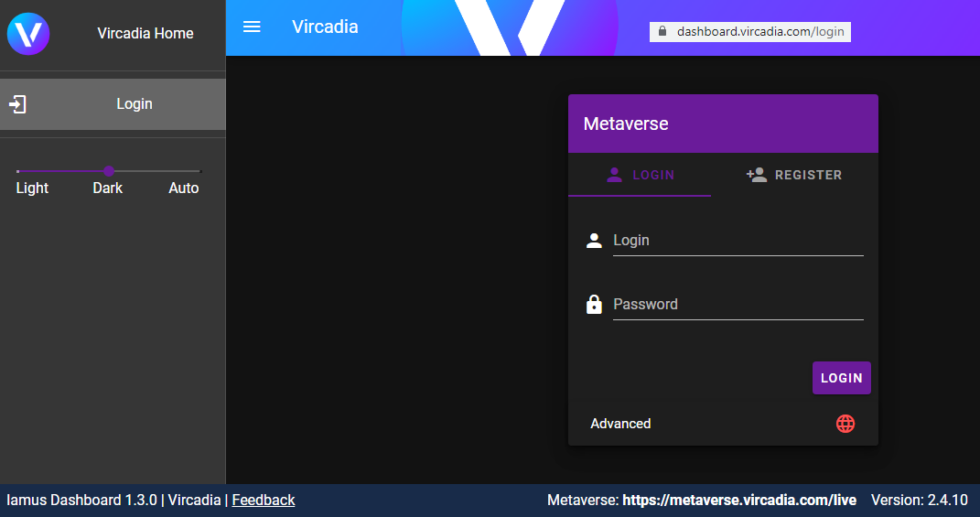Click the metaverse.vircadia.com/live URL in the footer
Viewport: 980px width, 517px height.
pos(739,501)
